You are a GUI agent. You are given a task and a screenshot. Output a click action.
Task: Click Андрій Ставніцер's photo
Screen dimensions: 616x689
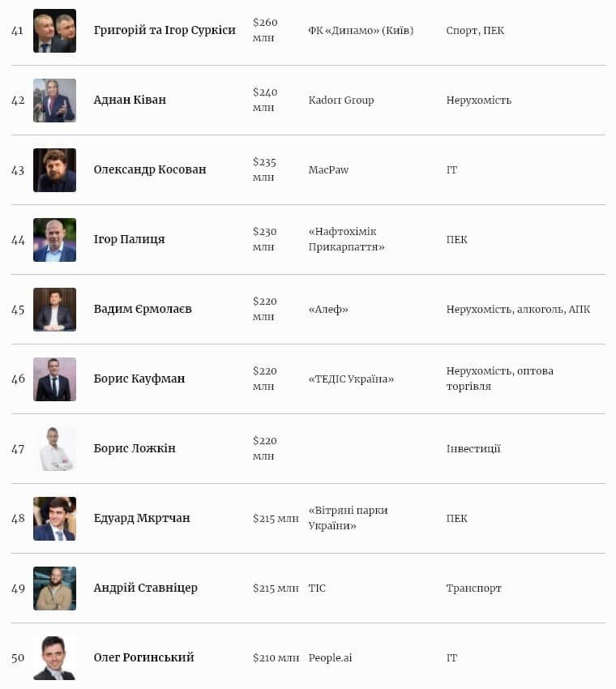point(54,588)
